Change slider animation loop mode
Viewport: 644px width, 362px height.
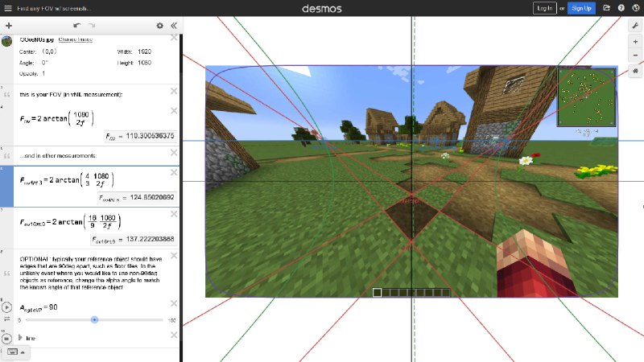(6, 319)
